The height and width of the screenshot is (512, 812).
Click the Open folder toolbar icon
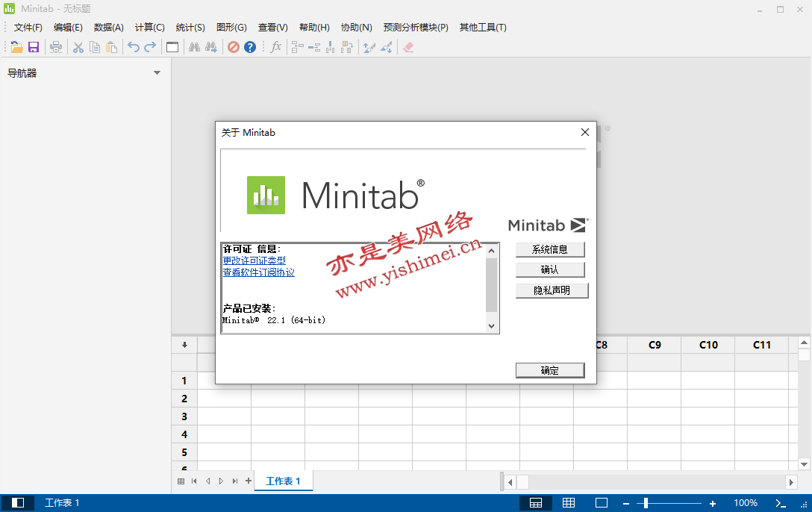click(16, 47)
